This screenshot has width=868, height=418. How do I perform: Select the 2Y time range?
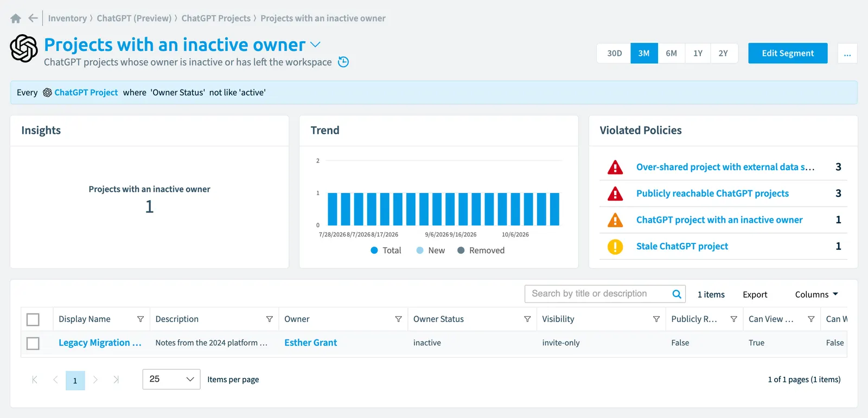pyautogui.click(x=724, y=54)
